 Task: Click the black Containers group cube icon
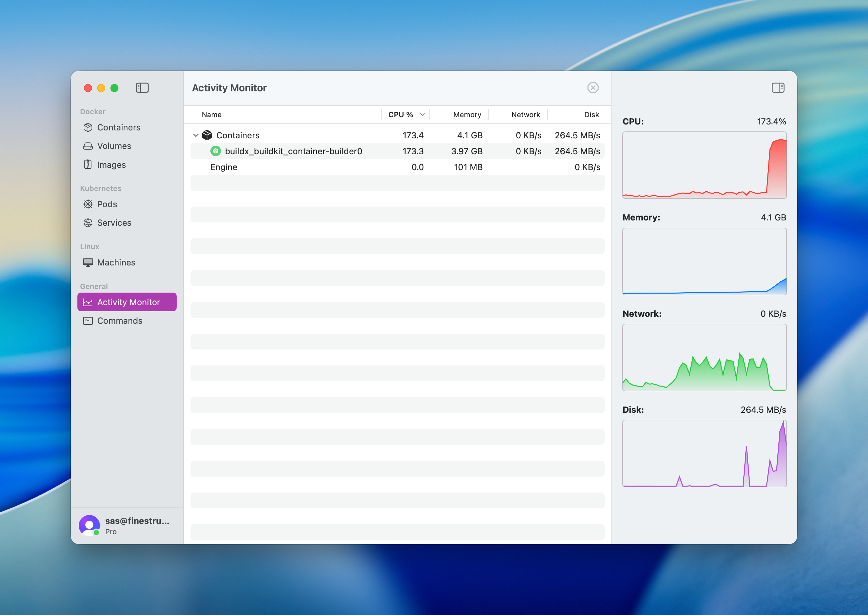[x=207, y=135]
